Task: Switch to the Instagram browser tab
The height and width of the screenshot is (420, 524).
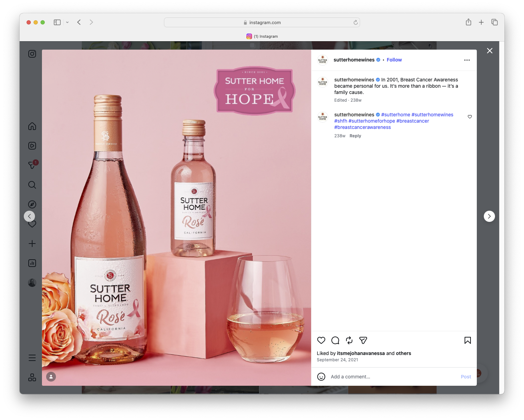Action: (262, 36)
